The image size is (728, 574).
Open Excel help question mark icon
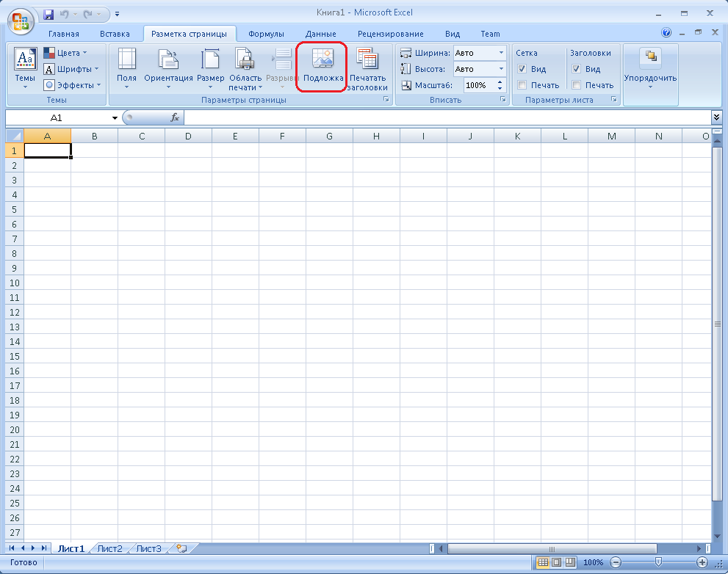[x=666, y=32]
